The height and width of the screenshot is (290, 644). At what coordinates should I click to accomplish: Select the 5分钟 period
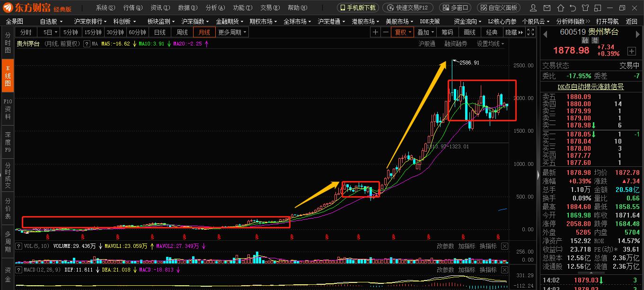(71, 32)
